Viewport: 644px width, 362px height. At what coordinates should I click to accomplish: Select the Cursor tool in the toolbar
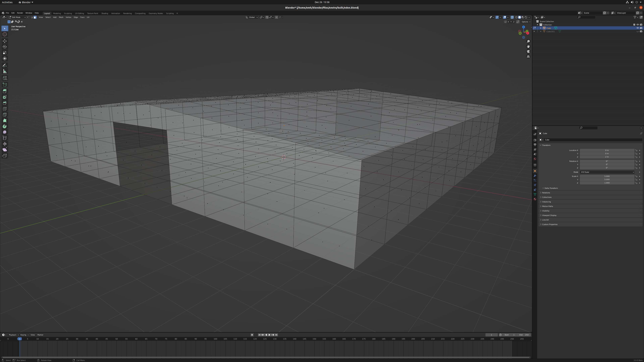5,34
